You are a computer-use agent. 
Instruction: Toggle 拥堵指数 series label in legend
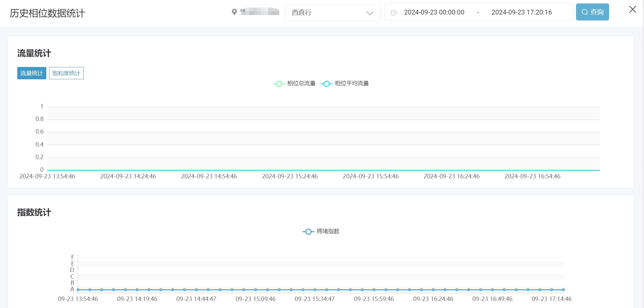(x=328, y=231)
